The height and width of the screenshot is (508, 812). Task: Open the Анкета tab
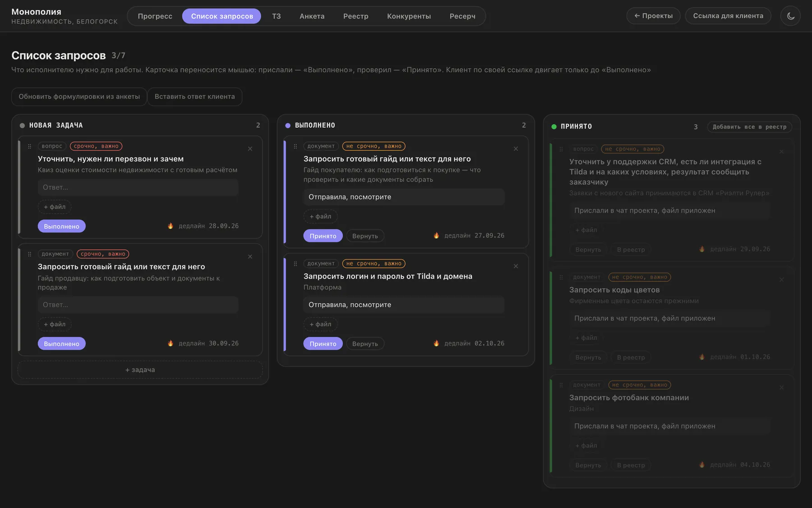312,16
